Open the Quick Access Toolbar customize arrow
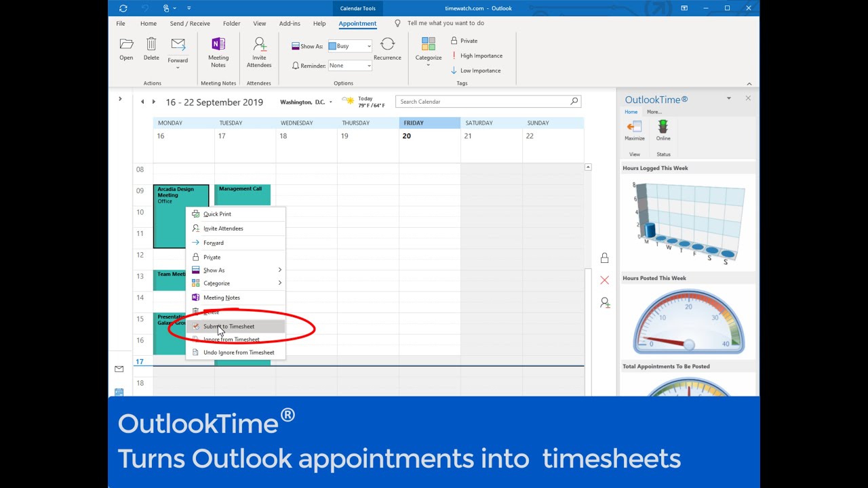This screenshot has width=868, height=488. point(189,8)
